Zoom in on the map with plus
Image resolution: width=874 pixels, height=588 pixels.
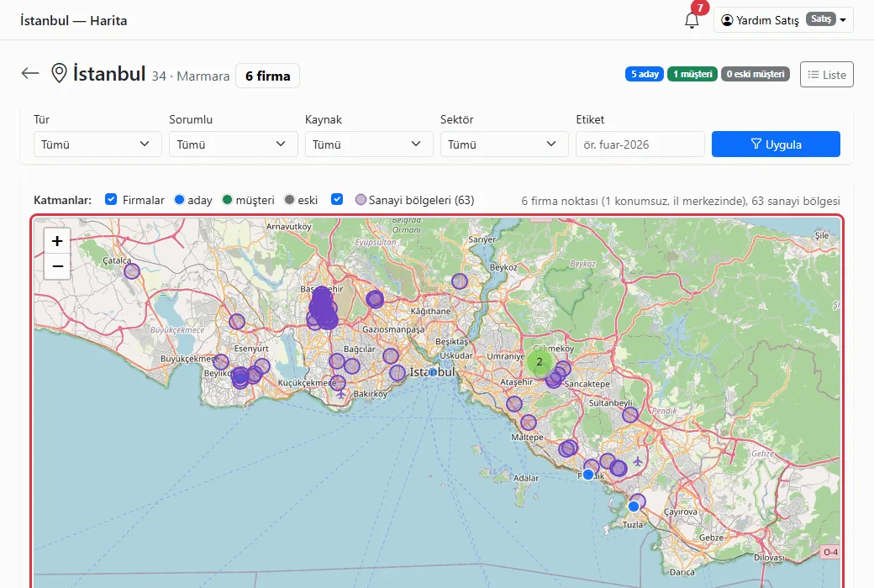[57, 241]
